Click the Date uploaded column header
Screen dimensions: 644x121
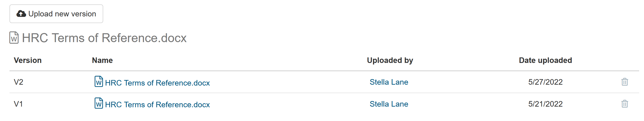[545, 60]
